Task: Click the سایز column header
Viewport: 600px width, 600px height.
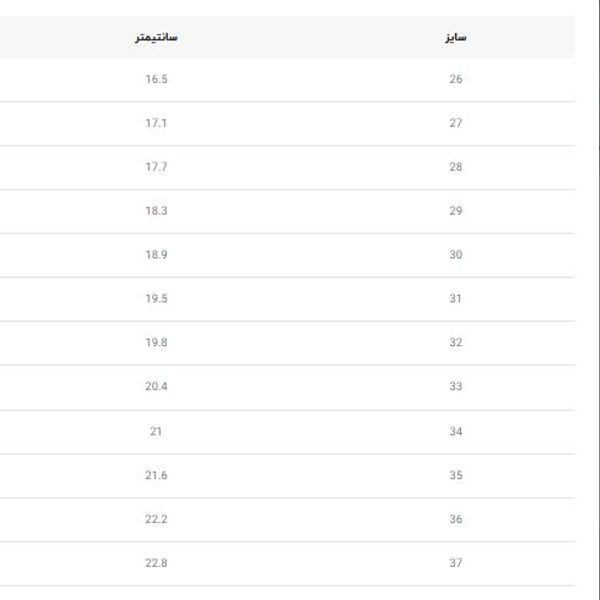Action: click(x=456, y=38)
